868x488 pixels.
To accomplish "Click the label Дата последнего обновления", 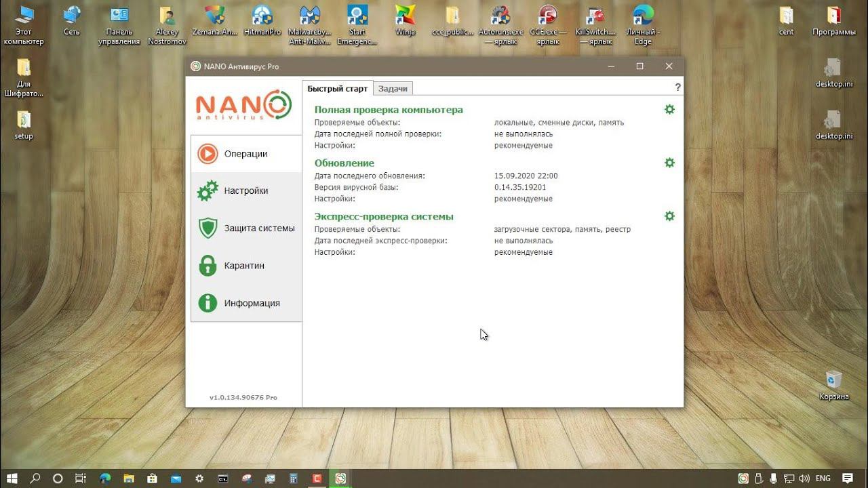I will 370,176.
